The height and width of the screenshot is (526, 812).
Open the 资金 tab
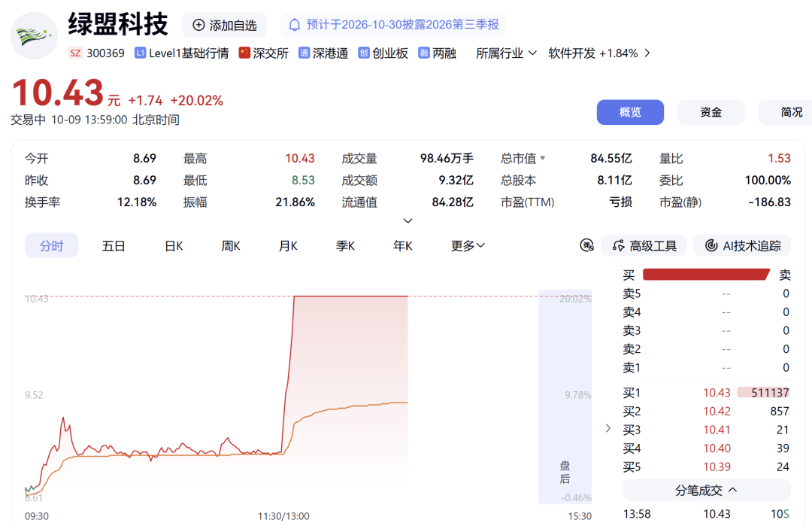click(x=711, y=112)
